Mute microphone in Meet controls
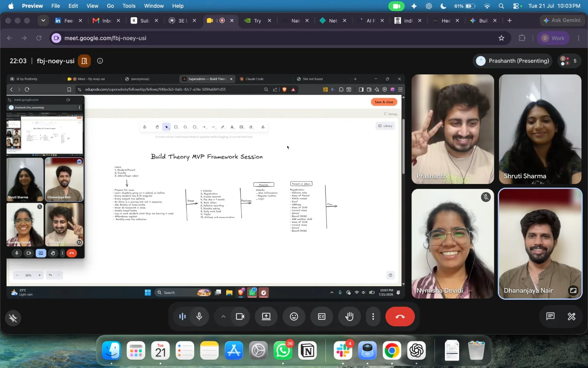588x368 pixels. pos(199,316)
